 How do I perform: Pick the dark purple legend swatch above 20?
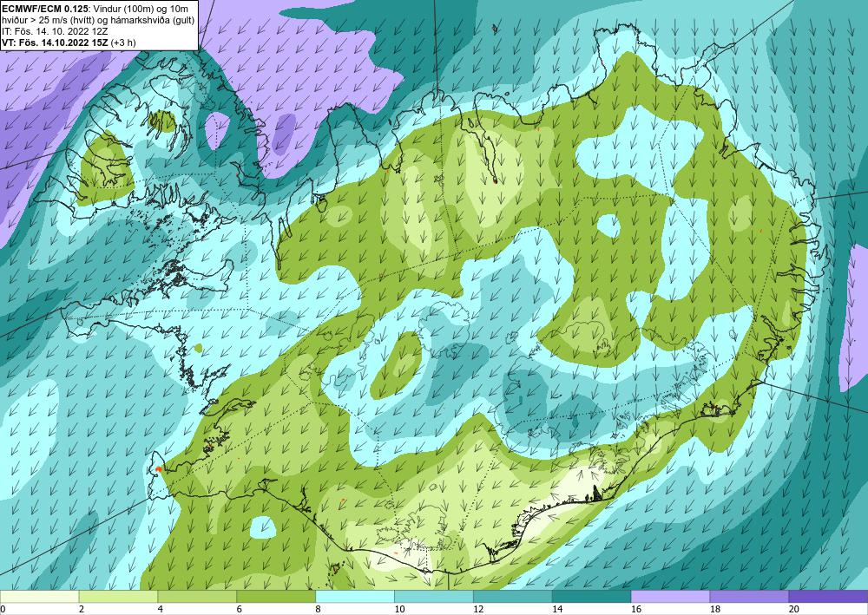click(828, 597)
